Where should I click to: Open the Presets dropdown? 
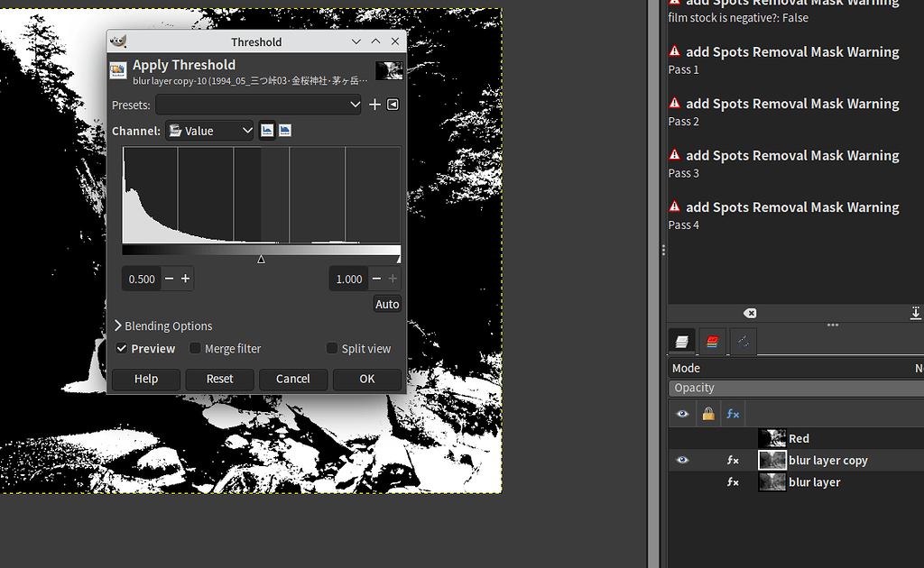click(258, 105)
